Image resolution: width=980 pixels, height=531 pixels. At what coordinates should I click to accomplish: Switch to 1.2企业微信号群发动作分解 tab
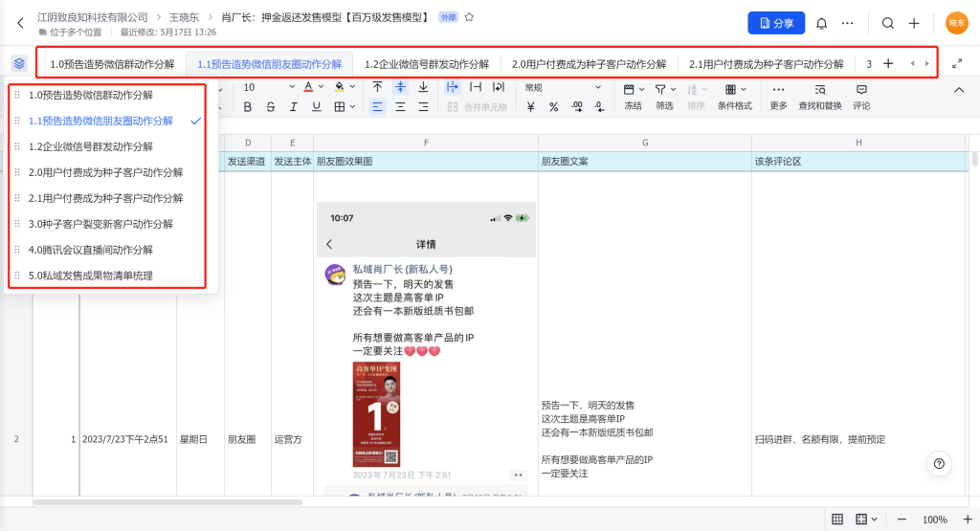click(x=427, y=64)
